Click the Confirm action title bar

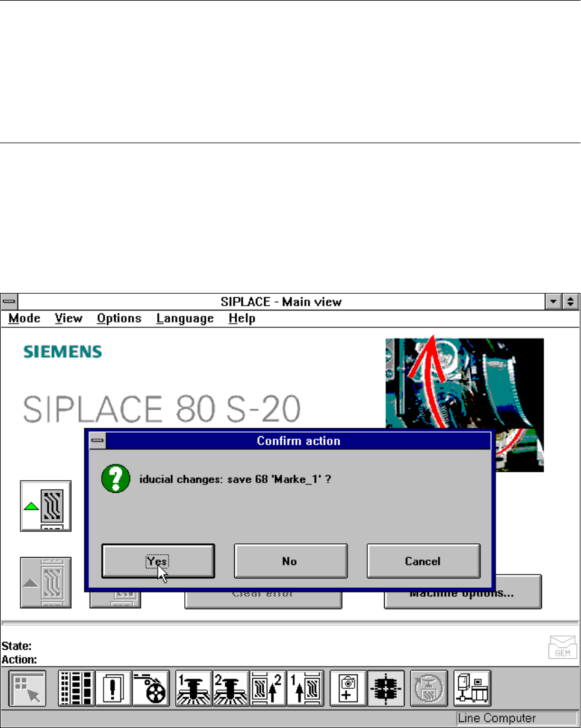(299, 441)
